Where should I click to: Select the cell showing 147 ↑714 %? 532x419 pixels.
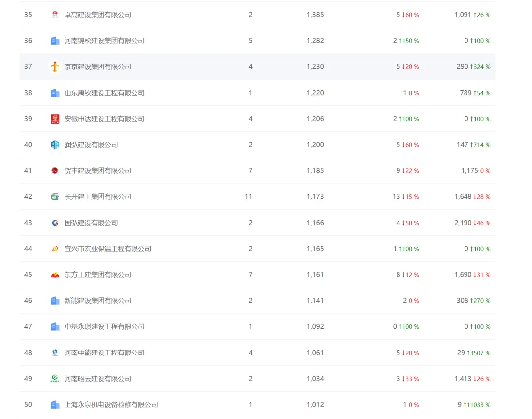[x=473, y=145]
